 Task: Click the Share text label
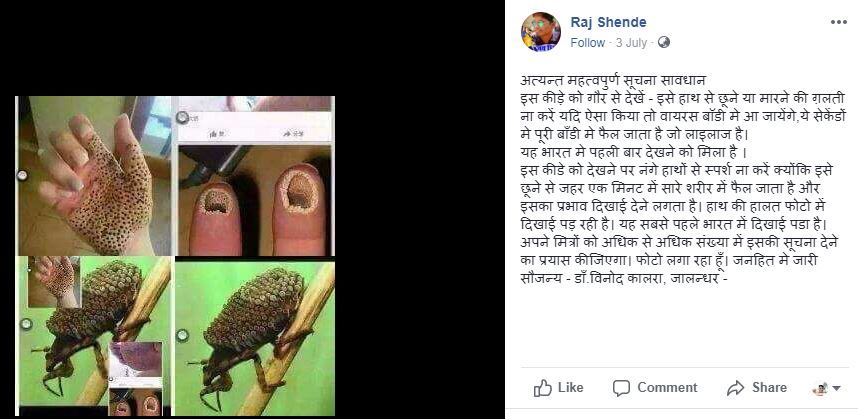[x=769, y=388]
